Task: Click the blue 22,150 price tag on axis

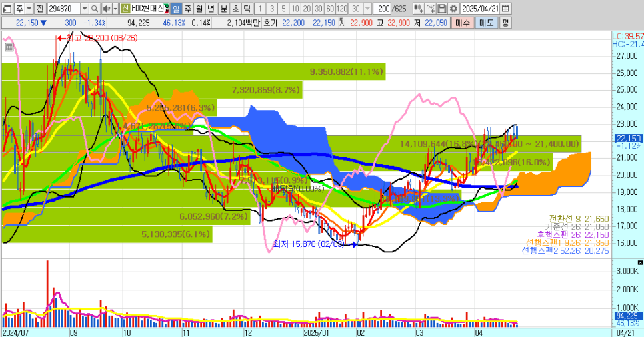Action: [629, 139]
